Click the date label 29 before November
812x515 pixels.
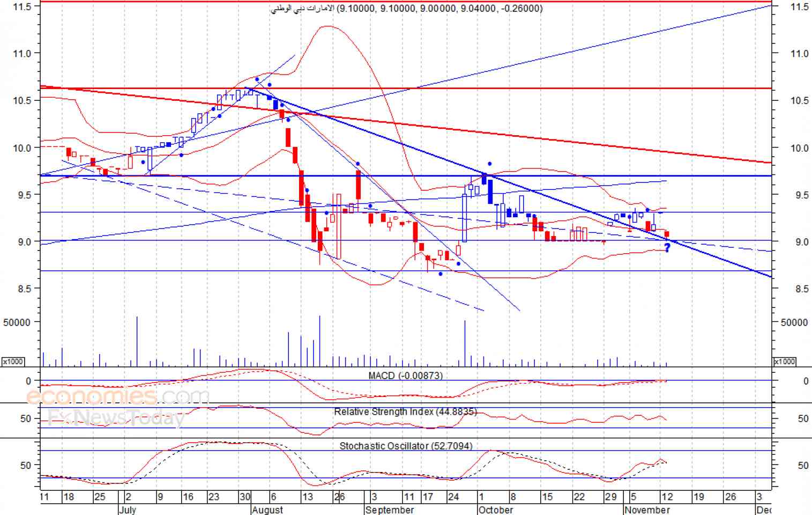pos(610,497)
